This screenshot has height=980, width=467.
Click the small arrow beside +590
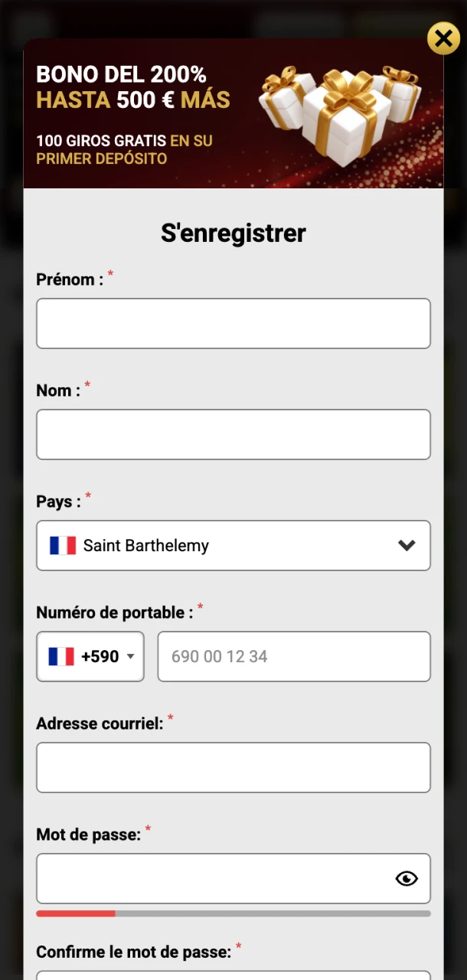click(130, 656)
